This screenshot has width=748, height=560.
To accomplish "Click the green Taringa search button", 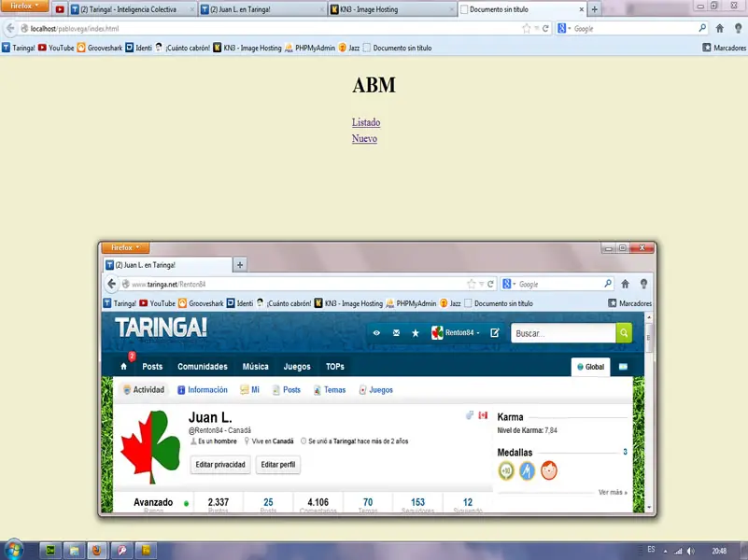I will tap(624, 333).
